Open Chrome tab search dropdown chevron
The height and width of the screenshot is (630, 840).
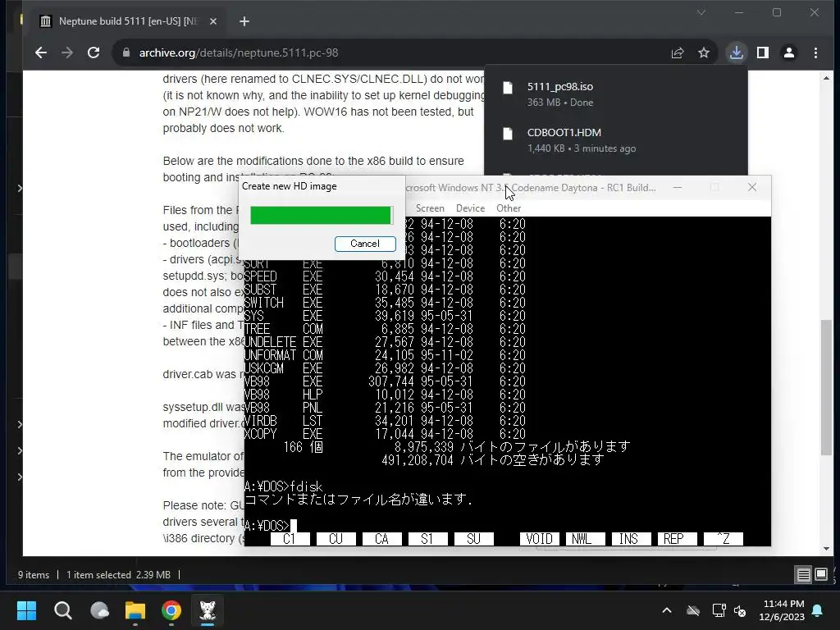coord(701,12)
